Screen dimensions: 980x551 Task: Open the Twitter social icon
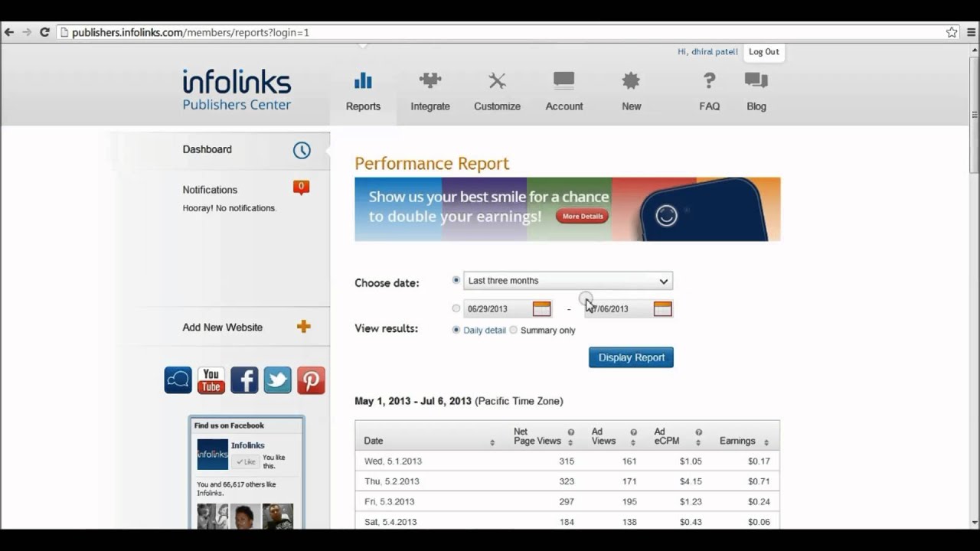(x=278, y=380)
